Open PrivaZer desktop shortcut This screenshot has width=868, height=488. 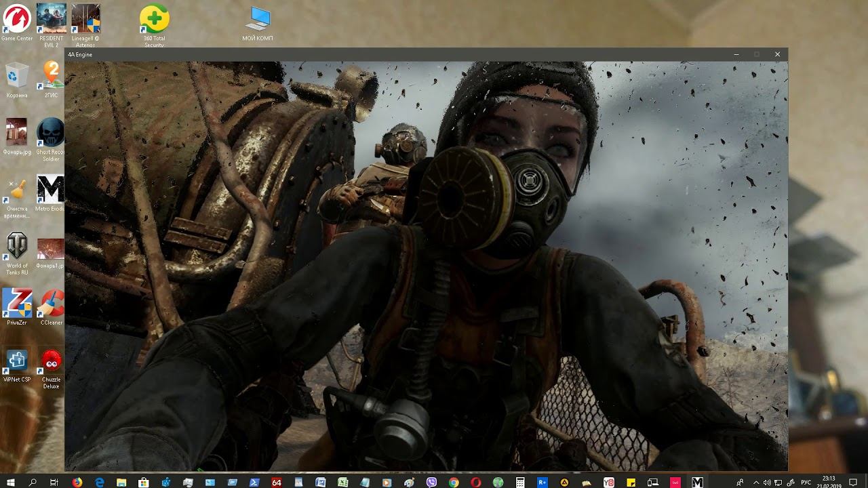(16, 307)
